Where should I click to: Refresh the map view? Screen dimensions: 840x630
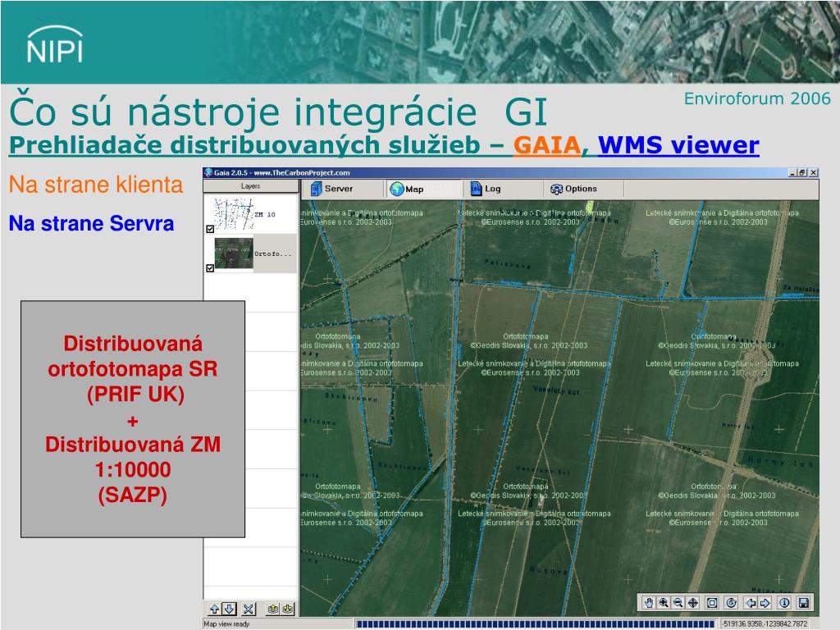[731, 603]
